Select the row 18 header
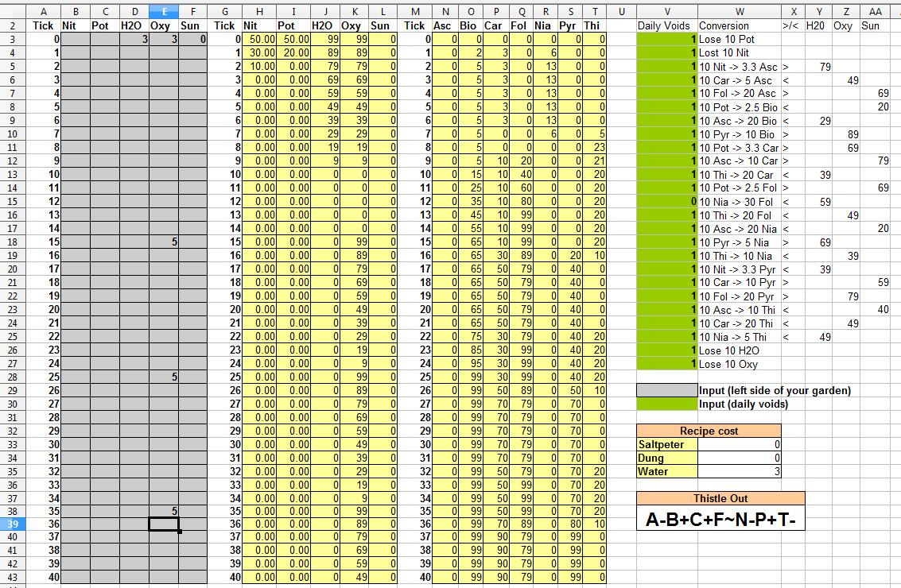 [x=13, y=242]
